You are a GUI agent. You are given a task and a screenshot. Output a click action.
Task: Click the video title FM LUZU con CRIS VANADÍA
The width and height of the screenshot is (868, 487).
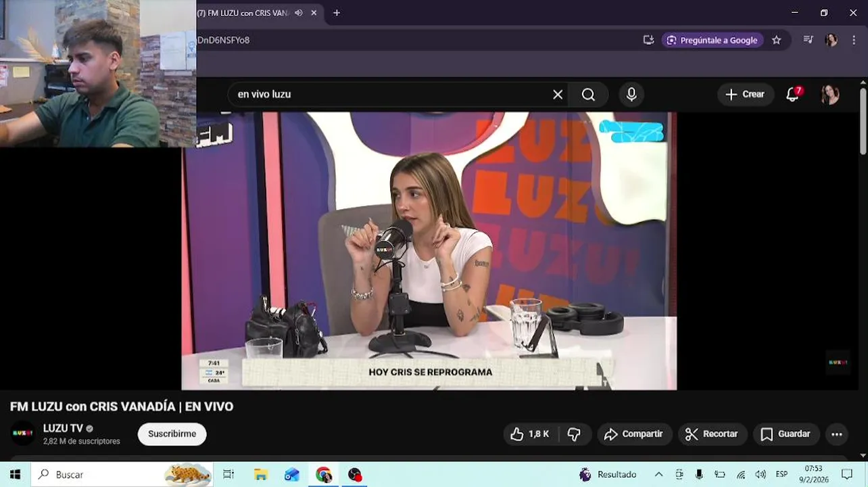pos(122,407)
